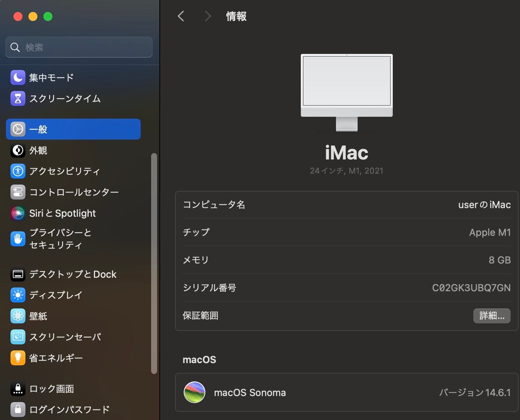This screenshot has width=520, height=420.
Task: Click the computer name value userのiMac
Action: coord(484,205)
